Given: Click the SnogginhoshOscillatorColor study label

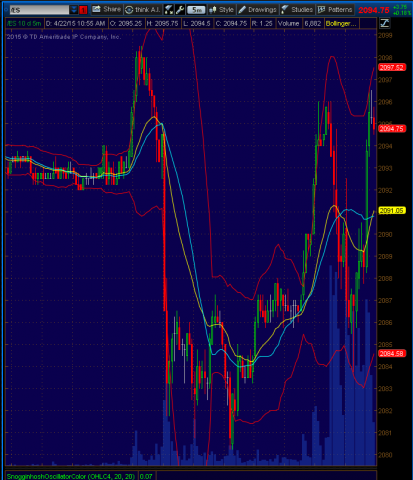Looking at the screenshot, I should tap(70, 476).
